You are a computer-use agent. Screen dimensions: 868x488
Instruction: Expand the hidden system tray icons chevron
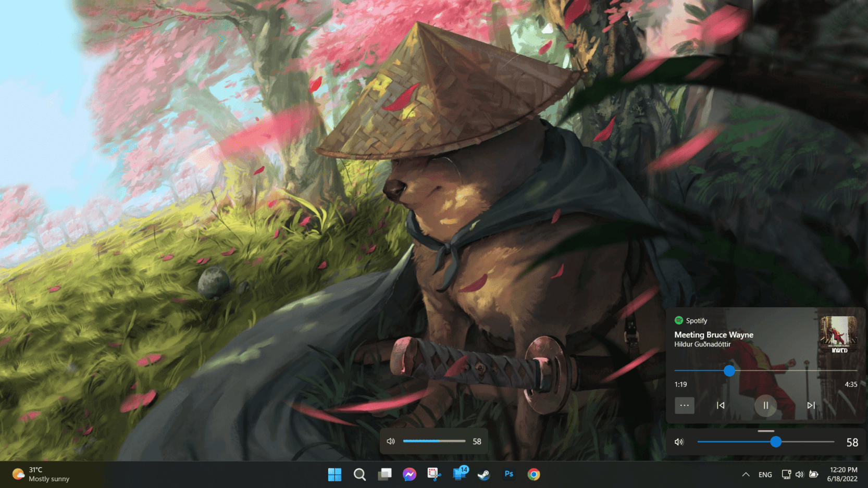(x=746, y=474)
